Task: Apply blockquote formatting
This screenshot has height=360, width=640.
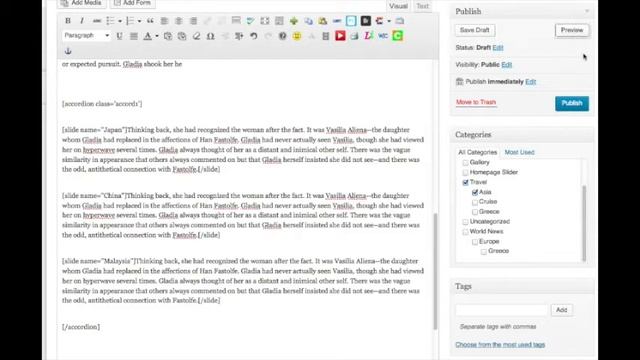Action: [x=150, y=21]
